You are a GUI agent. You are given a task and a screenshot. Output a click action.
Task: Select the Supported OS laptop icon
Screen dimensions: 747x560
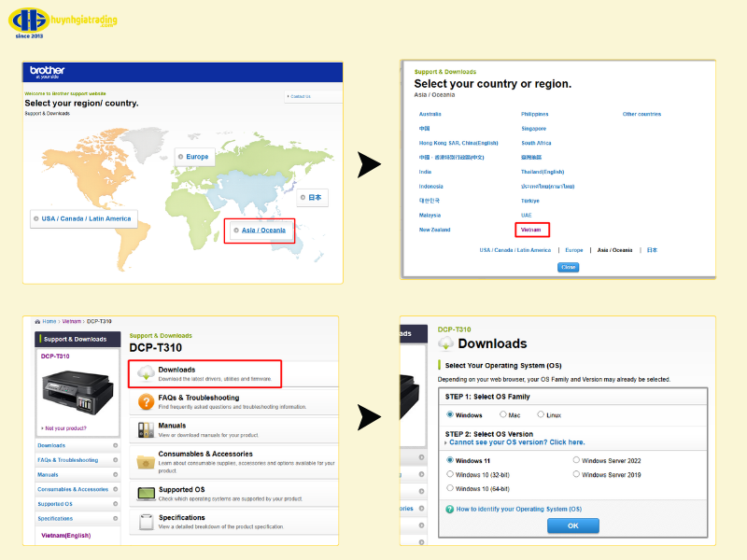pyautogui.click(x=146, y=493)
